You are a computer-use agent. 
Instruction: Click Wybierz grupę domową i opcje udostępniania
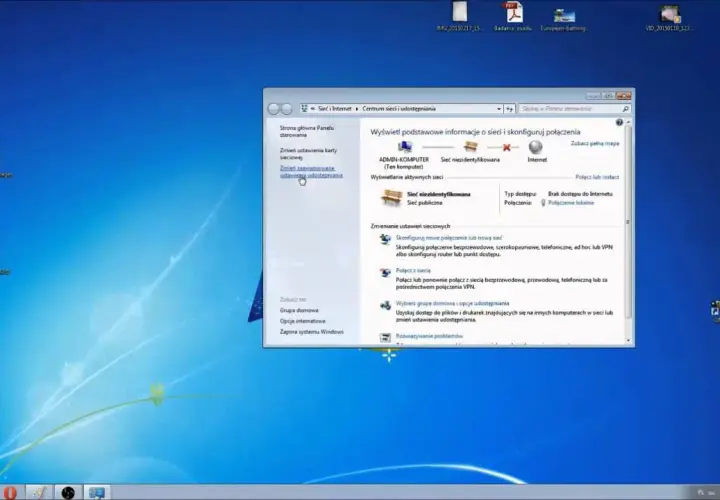tap(452, 303)
